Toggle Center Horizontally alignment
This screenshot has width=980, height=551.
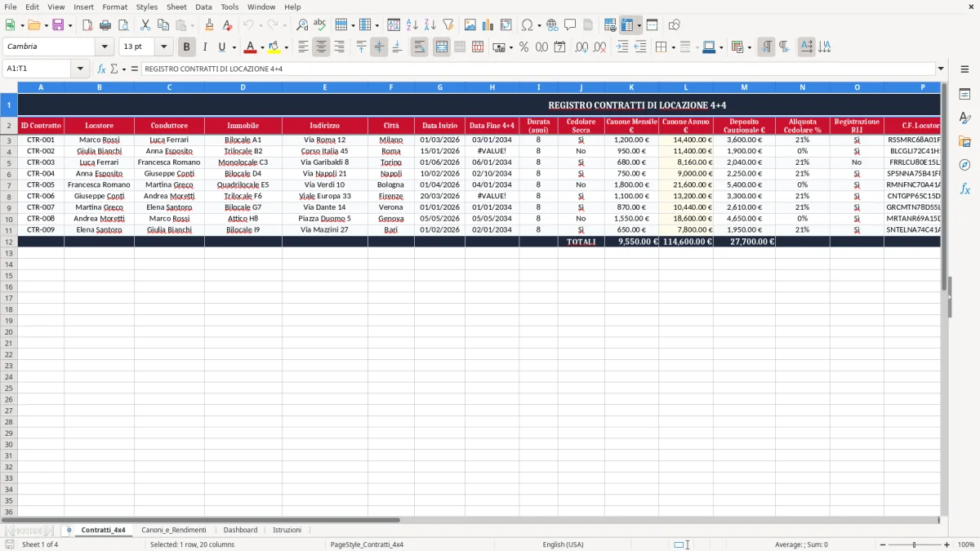tap(321, 47)
